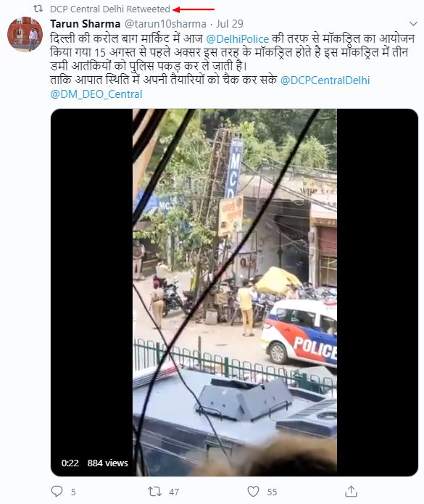Open the @DCPCentralDelhi mention link
424x504 pixels.
point(325,80)
